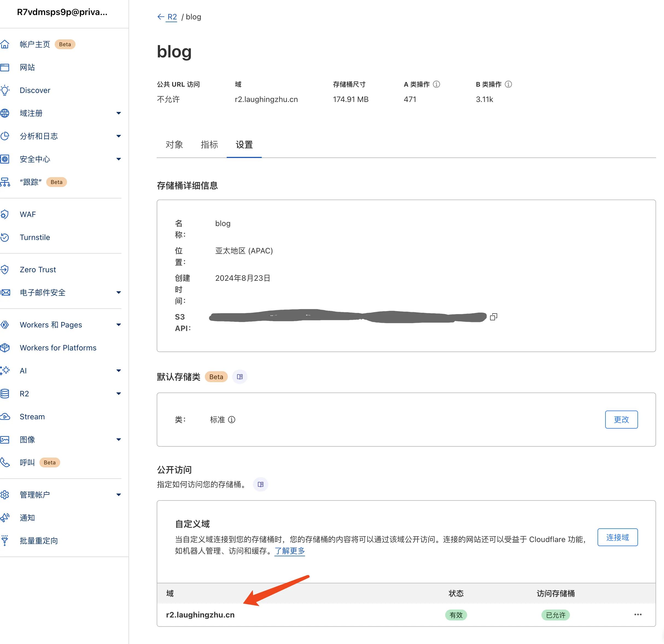Open the Stream section in the sidebar
This screenshot has height=644, width=664.
tap(32, 417)
